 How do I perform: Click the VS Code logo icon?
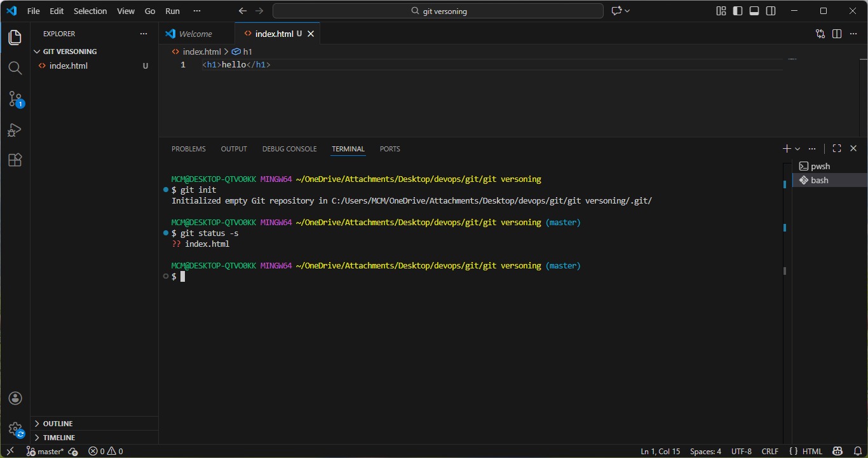coord(11,11)
